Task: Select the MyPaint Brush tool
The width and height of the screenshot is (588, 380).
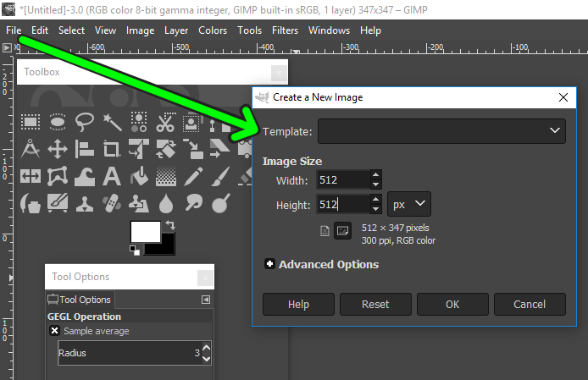Action: [x=58, y=203]
